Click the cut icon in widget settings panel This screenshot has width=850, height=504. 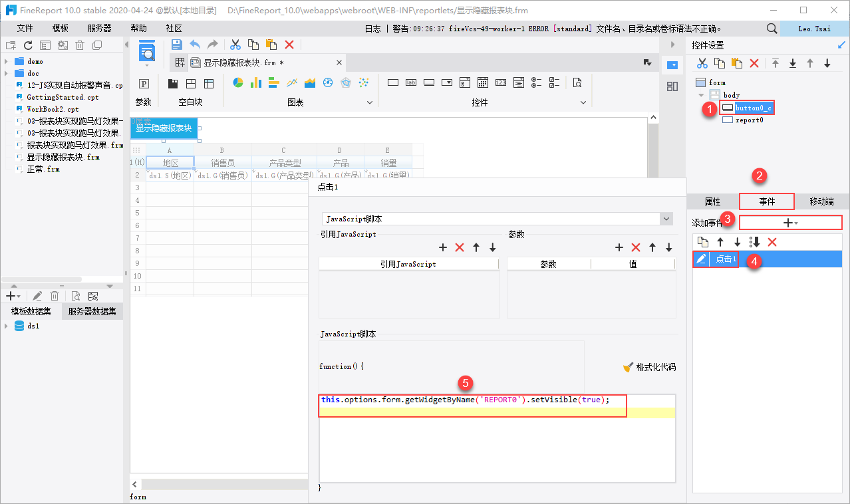(x=701, y=63)
